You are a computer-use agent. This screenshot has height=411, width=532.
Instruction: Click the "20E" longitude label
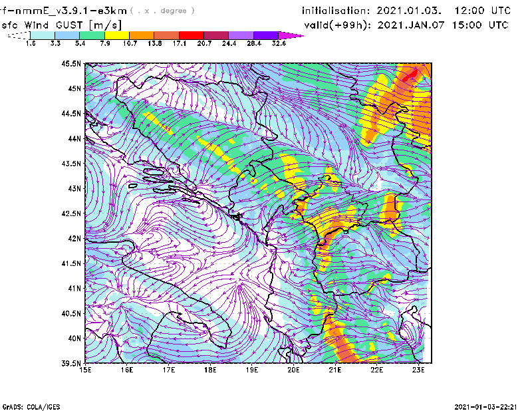click(293, 370)
